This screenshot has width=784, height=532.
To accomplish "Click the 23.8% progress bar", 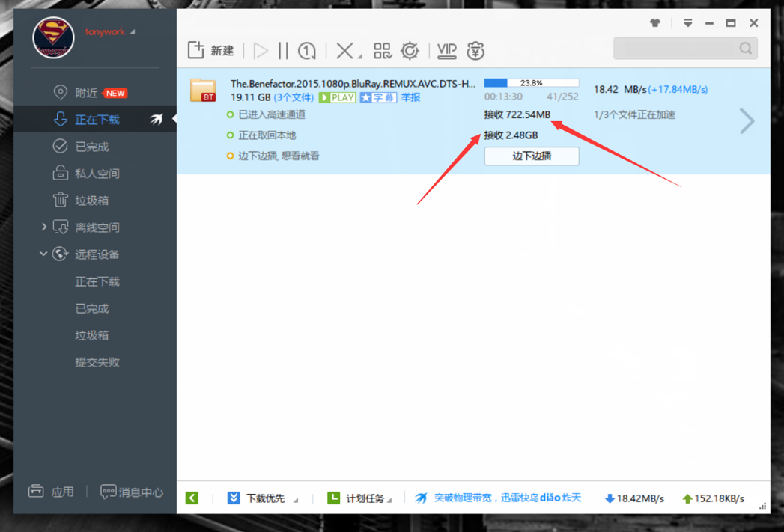I will [532, 83].
